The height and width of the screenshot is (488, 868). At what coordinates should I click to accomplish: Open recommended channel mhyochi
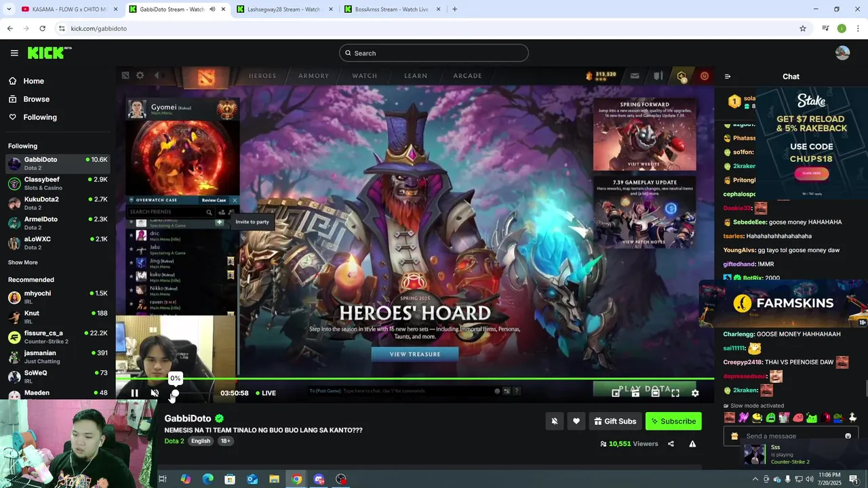tap(58, 297)
